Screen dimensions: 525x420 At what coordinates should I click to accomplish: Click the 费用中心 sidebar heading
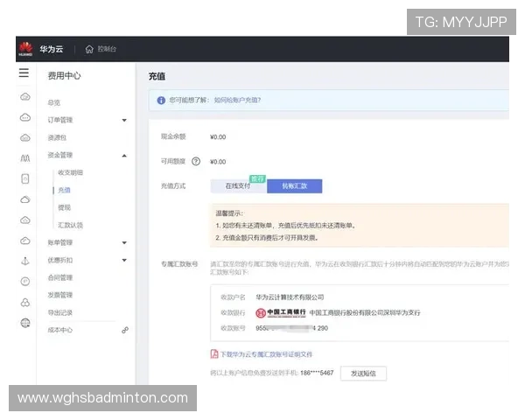pyautogui.click(x=64, y=76)
